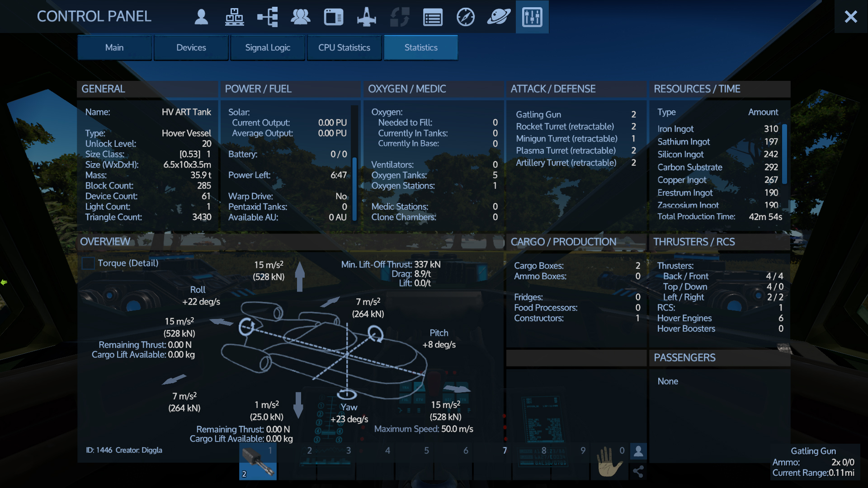Open the CPU Statistics tab
This screenshot has height=488, width=868.
tap(344, 47)
